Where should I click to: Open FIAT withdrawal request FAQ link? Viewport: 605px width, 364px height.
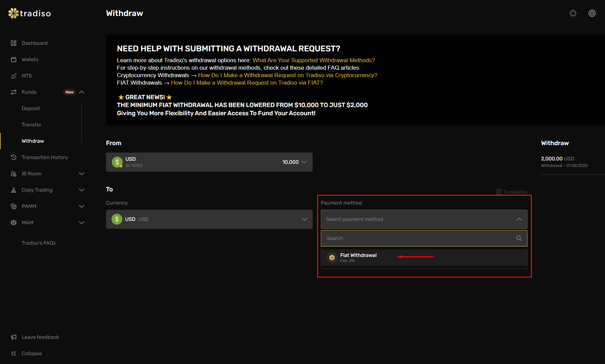tap(247, 83)
